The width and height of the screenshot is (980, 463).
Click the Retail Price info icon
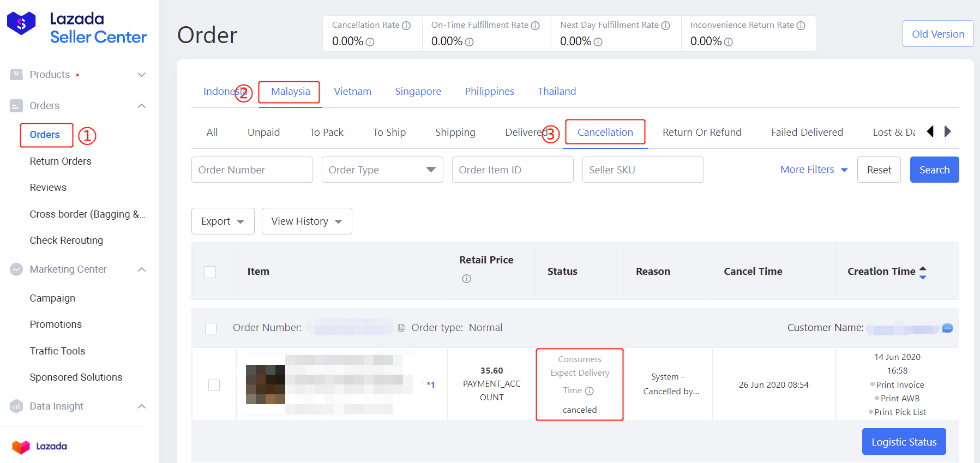pyautogui.click(x=466, y=279)
